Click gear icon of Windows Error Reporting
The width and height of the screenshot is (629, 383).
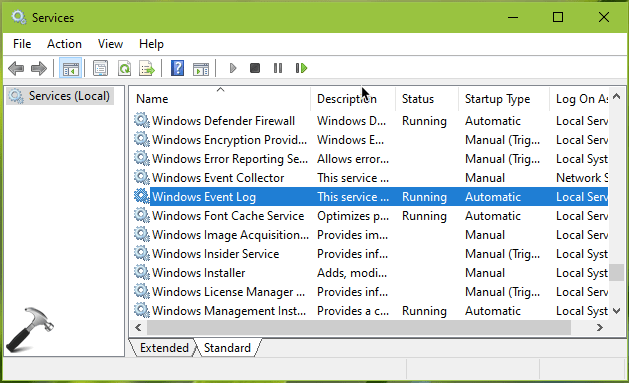(x=142, y=158)
